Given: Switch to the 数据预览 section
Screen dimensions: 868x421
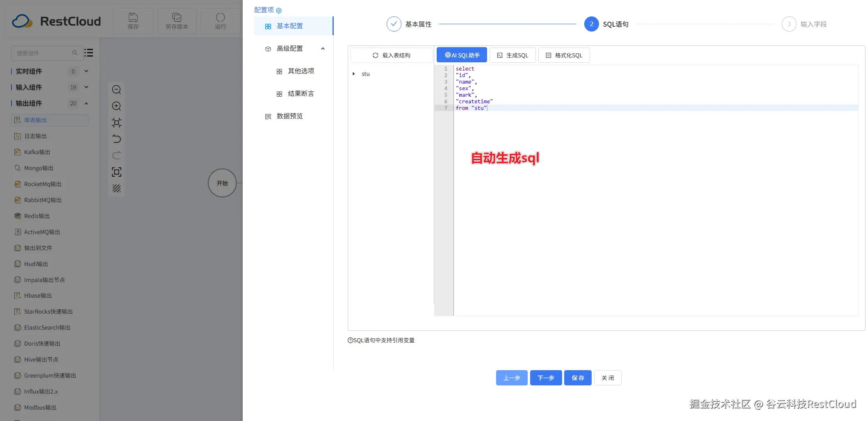Looking at the screenshot, I should [292, 116].
